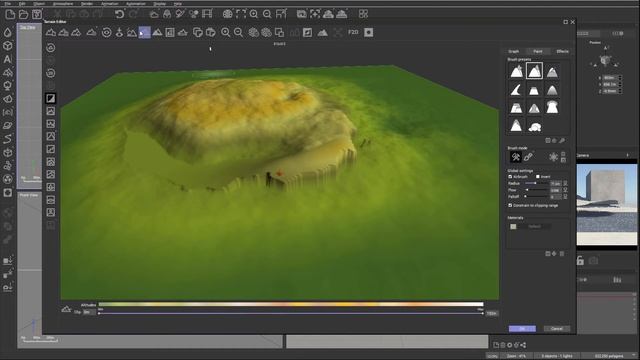This screenshot has width=640, height=360.
Task: Click the key icon below brush presets
Action: [562, 140]
